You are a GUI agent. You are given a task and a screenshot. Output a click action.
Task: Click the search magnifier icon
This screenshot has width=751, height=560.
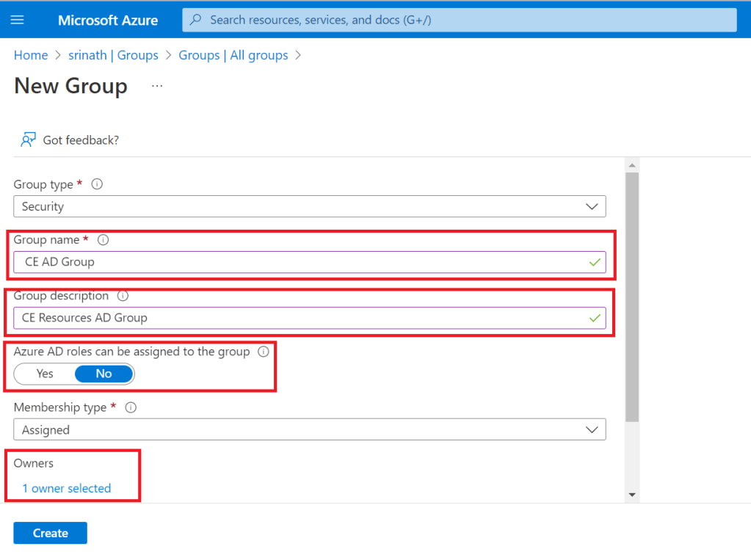tap(196, 20)
